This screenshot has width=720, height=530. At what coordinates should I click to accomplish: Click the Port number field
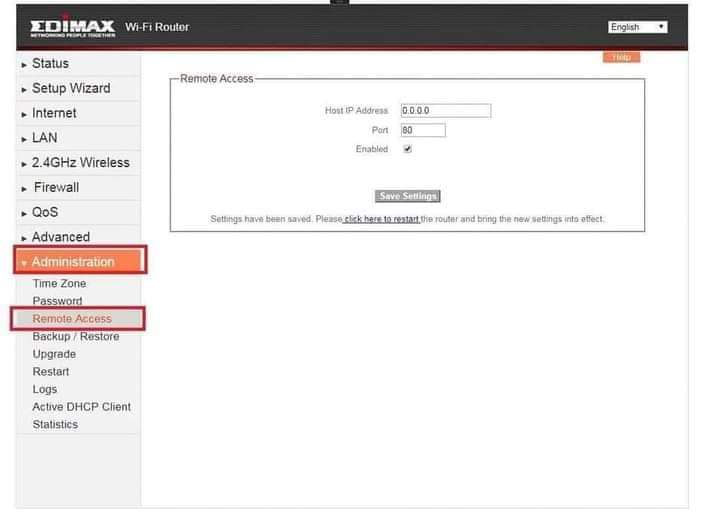tap(422, 130)
